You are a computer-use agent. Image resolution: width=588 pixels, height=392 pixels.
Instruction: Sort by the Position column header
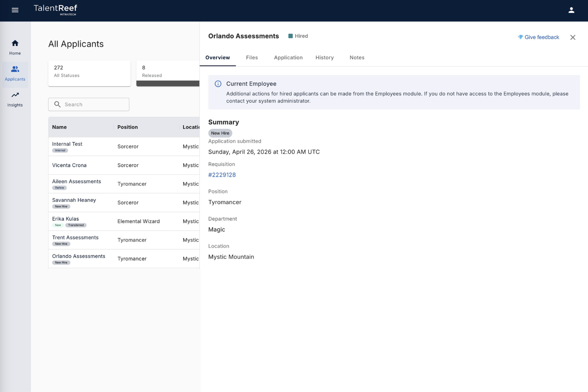click(128, 127)
